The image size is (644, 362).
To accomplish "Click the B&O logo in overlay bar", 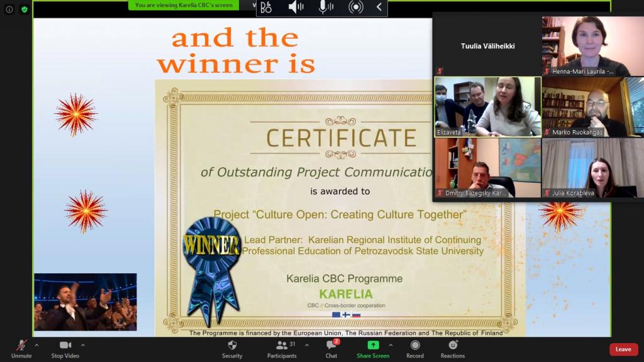I will (266, 7).
